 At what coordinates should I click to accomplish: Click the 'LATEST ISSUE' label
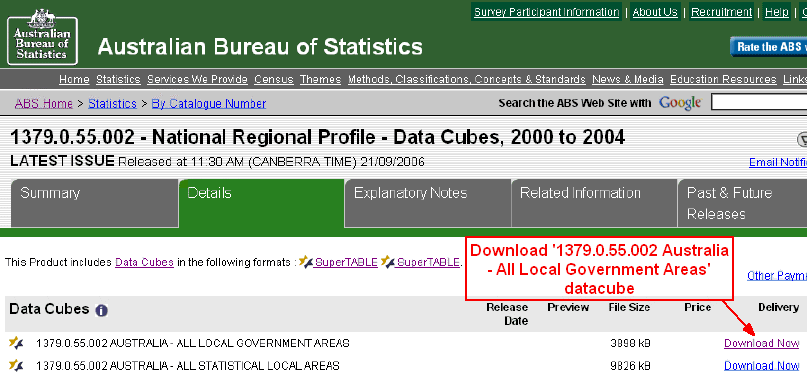click(62, 161)
